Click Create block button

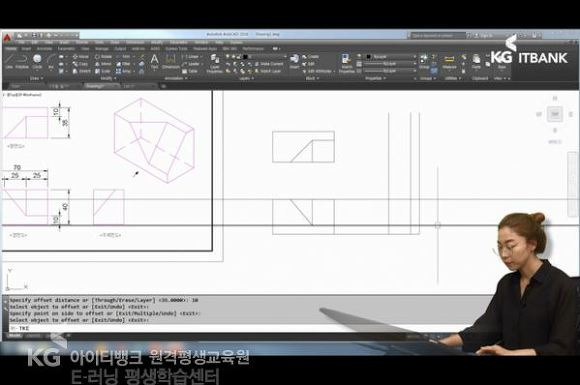click(311, 57)
